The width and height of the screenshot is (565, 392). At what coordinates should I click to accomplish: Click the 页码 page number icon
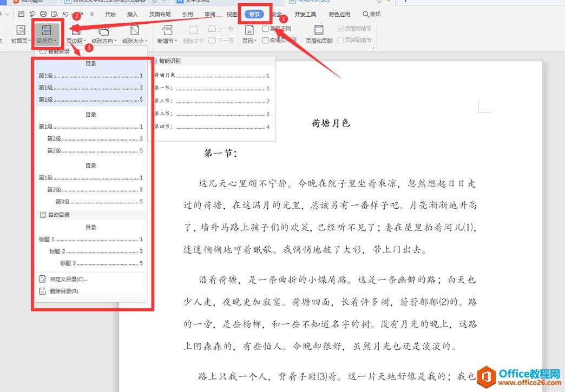click(x=249, y=30)
